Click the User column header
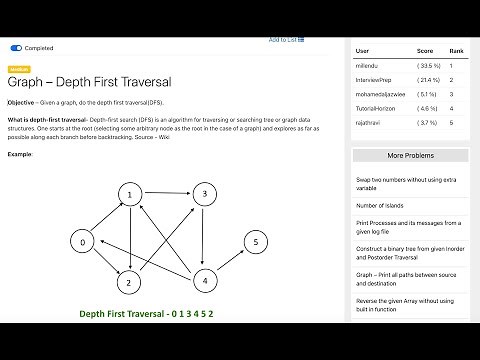 pyautogui.click(x=362, y=51)
